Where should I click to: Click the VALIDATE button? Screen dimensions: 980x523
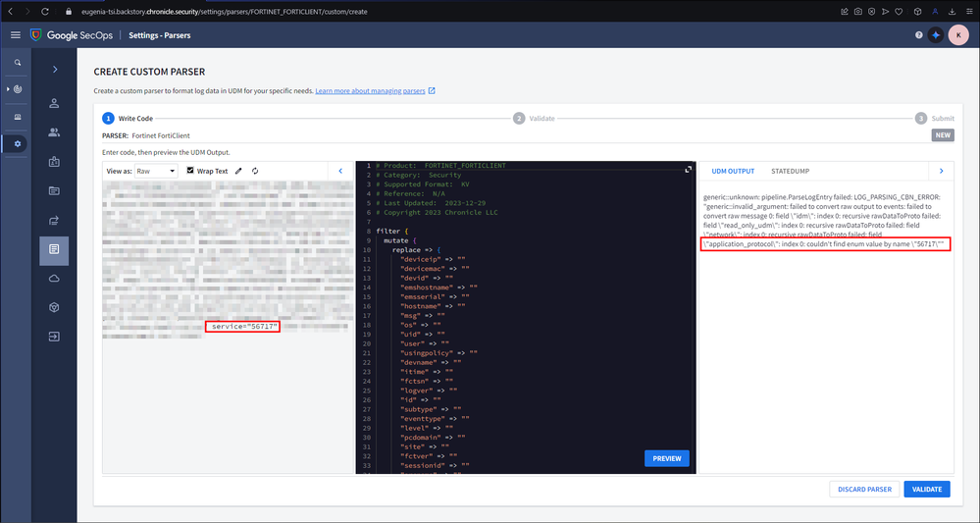(x=927, y=490)
